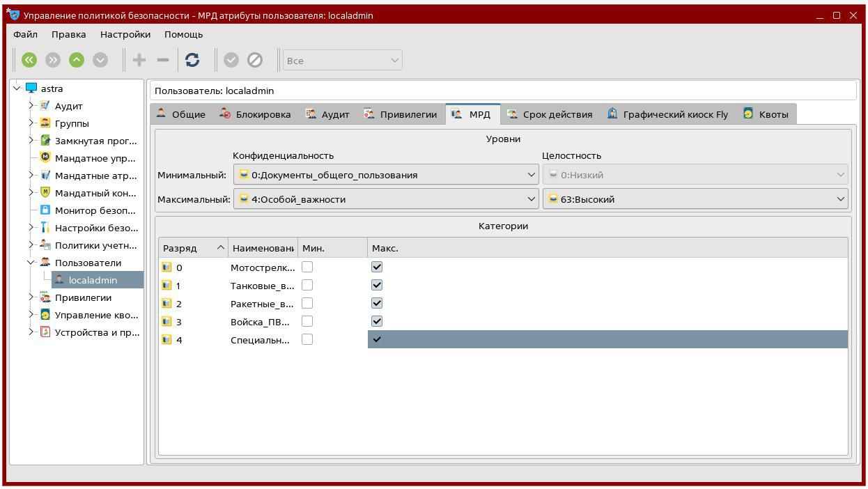Image resolution: width=868 pixels, height=489 pixels.
Task: Uncheck Макс. checkbox for Танковые category
Action: click(x=377, y=285)
